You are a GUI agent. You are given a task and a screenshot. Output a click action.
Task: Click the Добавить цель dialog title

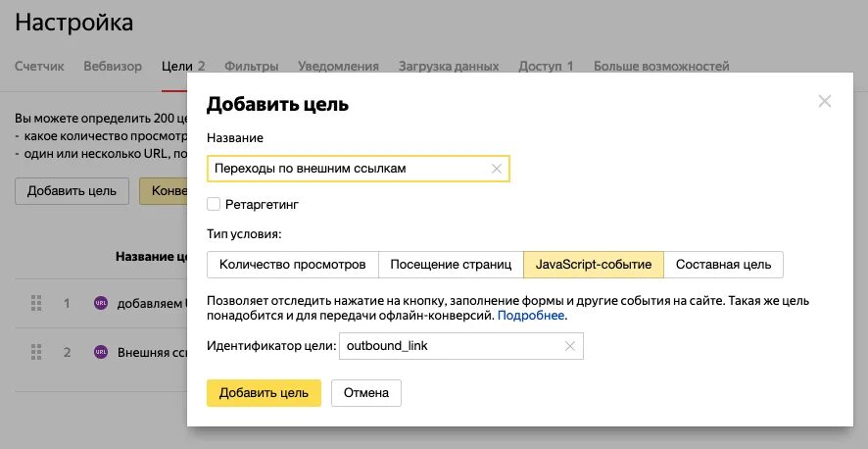pyautogui.click(x=277, y=104)
